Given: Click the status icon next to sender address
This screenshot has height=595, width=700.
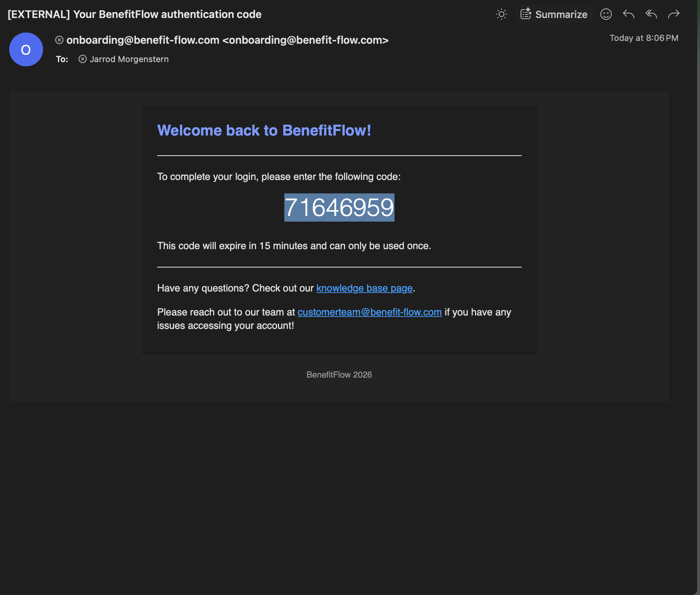Looking at the screenshot, I should point(59,40).
